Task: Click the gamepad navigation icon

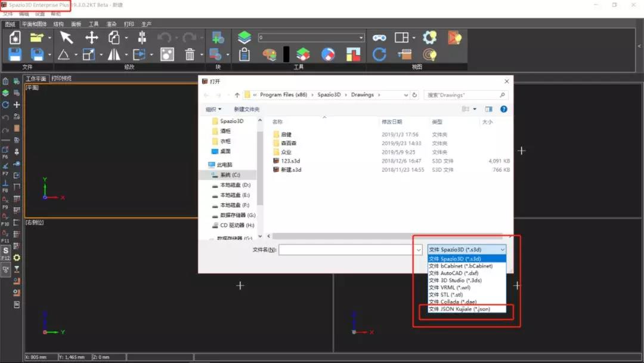Action: 379,38
